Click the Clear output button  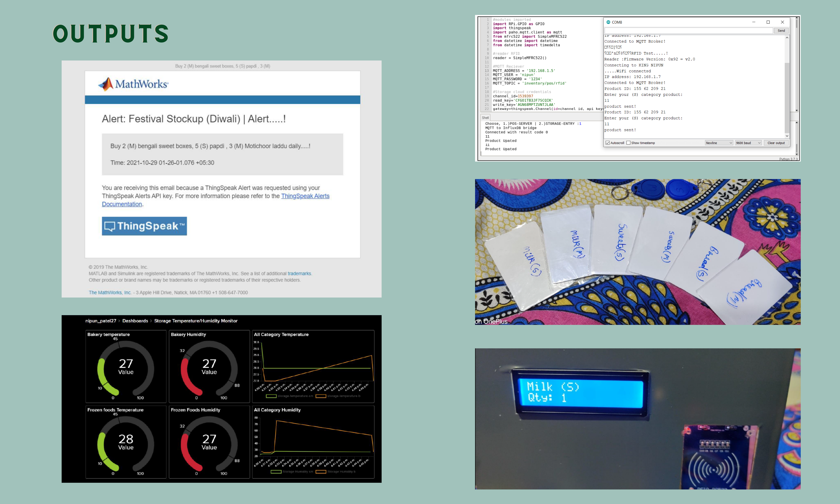coord(776,143)
